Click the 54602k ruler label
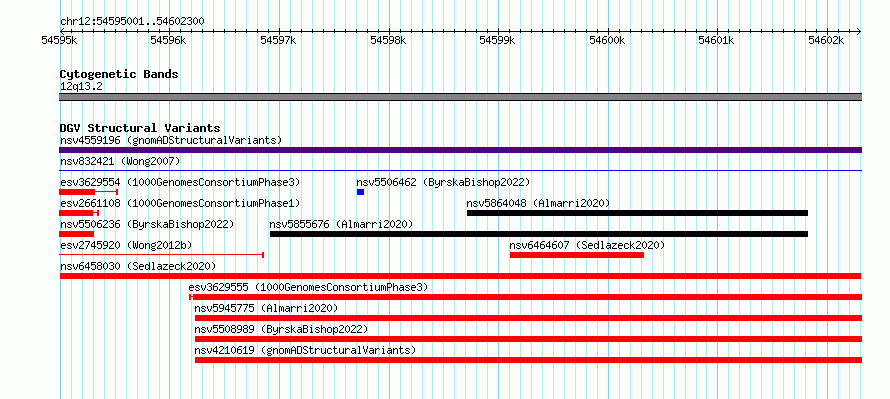 coord(827,40)
